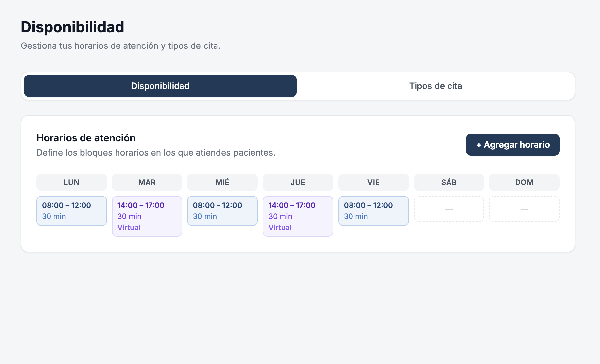Viewport: 600px width, 364px height.
Task: Click the JUE day header
Action: pos(298,182)
